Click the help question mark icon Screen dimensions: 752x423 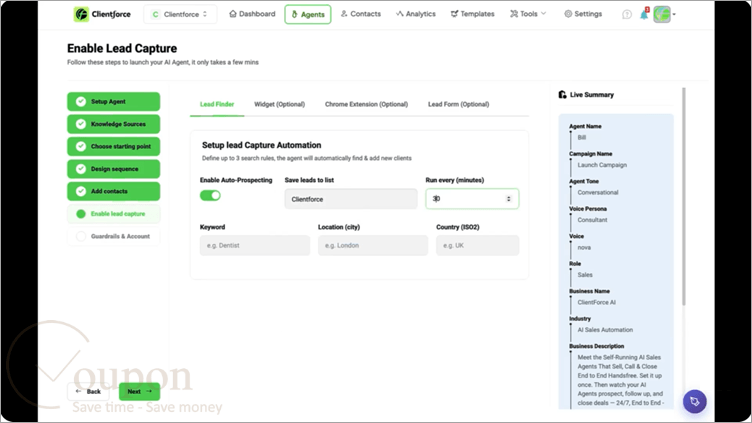[627, 14]
